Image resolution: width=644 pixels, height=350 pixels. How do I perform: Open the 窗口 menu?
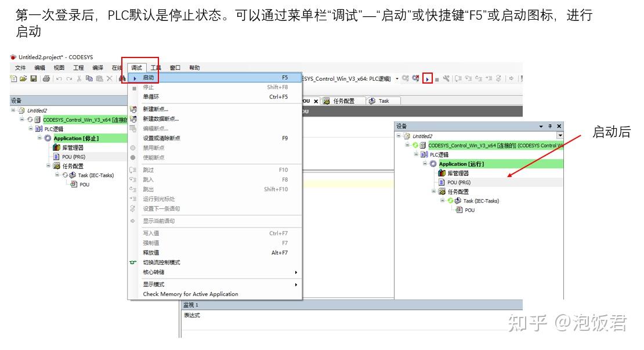point(175,68)
